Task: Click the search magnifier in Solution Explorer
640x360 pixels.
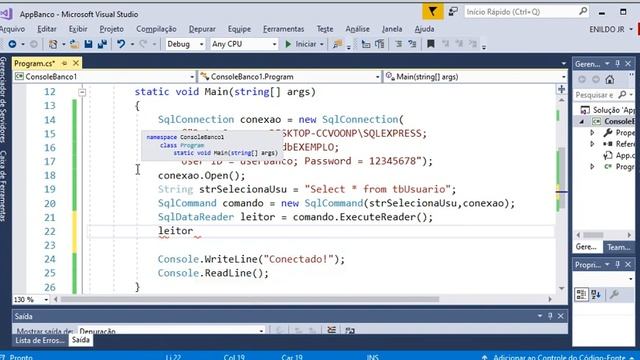Action: [x=622, y=95]
